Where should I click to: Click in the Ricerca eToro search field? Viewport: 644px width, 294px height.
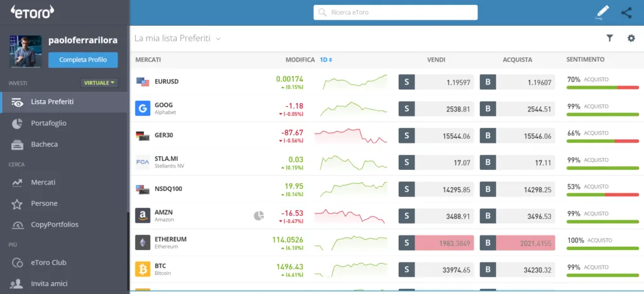(x=396, y=13)
